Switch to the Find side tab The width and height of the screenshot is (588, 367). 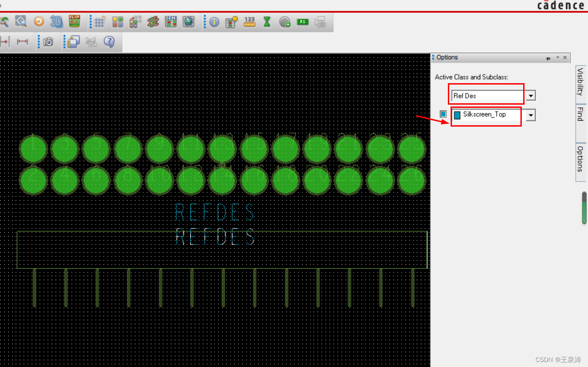click(580, 114)
